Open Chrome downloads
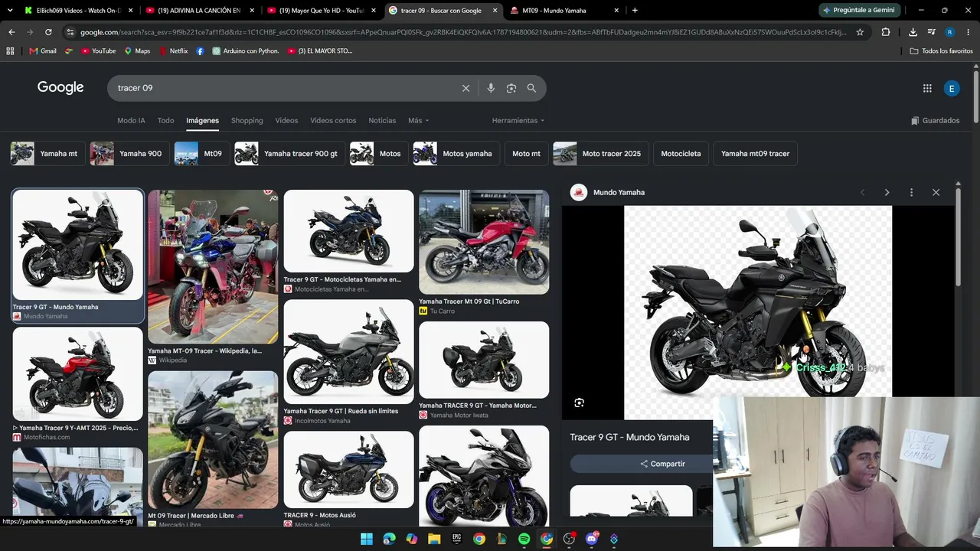The image size is (980, 551). [913, 32]
